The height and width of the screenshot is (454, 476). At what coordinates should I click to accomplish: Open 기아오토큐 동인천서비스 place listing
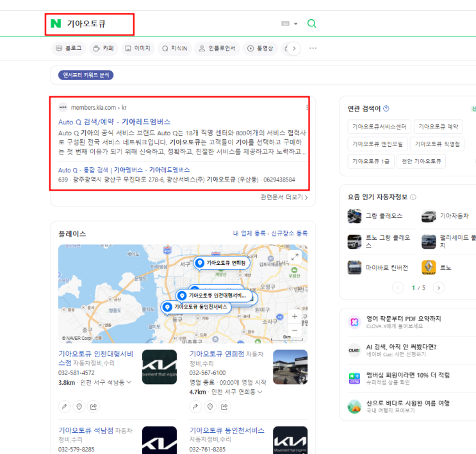[x=227, y=430]
